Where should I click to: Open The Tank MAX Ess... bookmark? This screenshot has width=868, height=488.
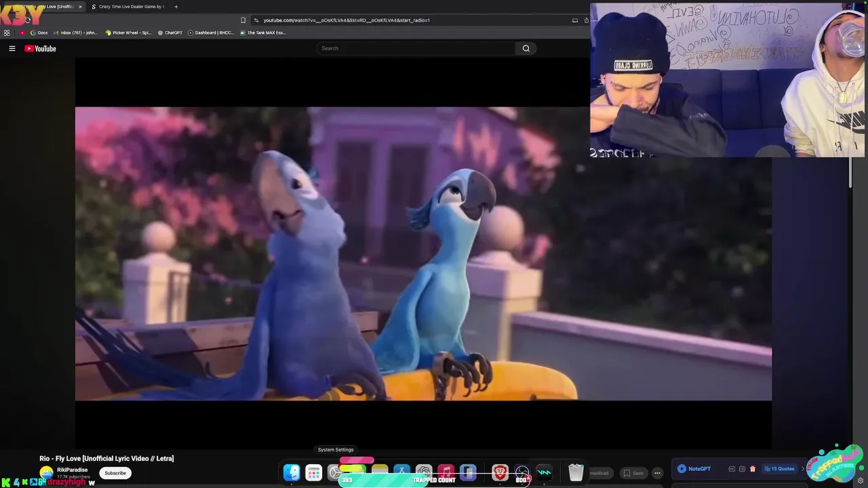[x=263, y=33]
